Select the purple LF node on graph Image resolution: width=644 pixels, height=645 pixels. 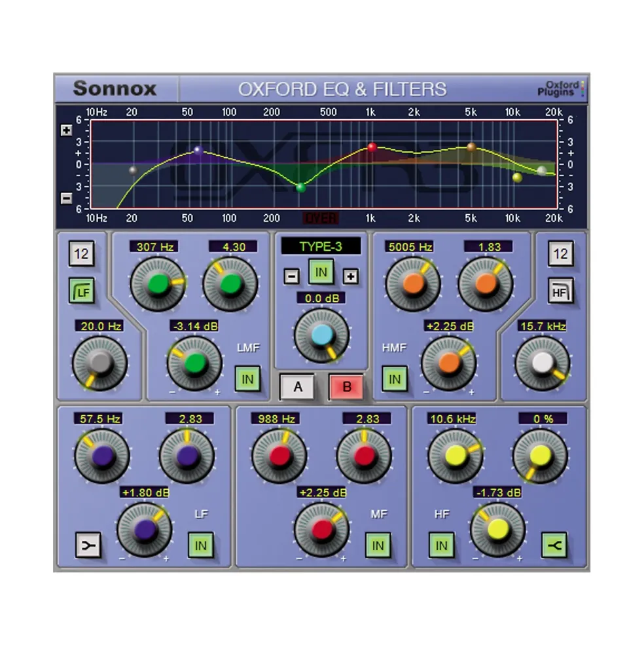(x=198, y=150)
